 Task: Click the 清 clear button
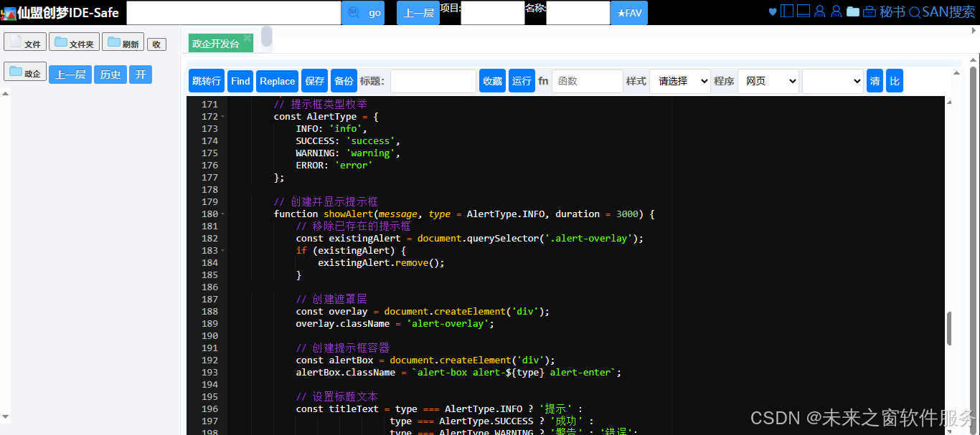click(875, 81)
